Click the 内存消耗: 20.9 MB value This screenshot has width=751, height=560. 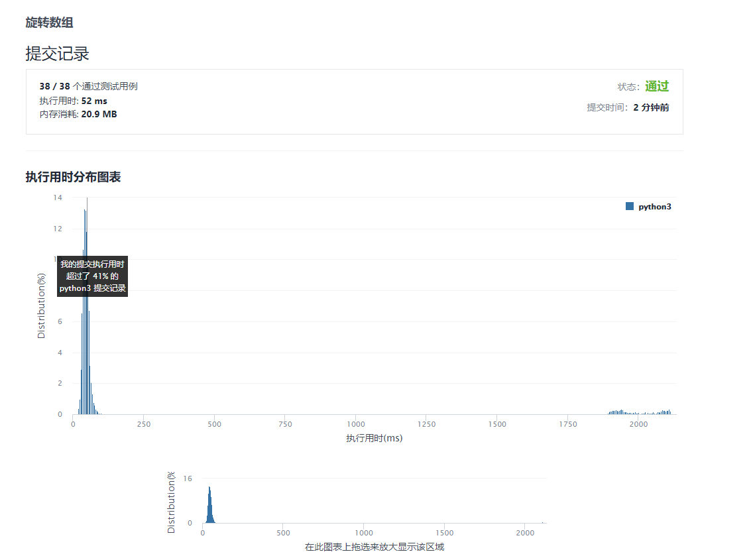click(x=78, y=114)
